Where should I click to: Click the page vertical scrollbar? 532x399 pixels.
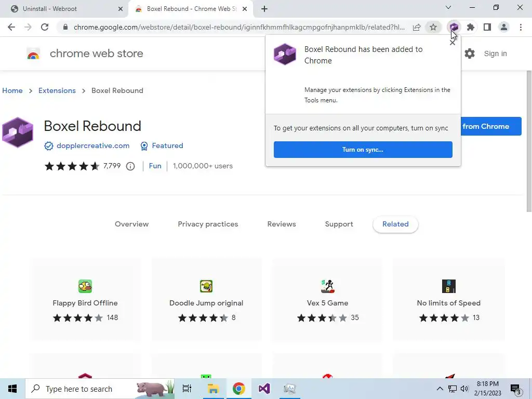528,141
